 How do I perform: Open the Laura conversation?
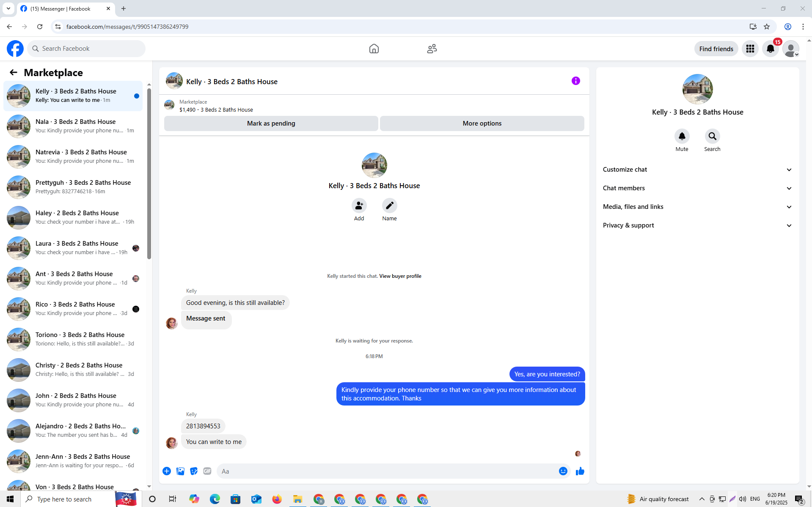coord(73,248)
